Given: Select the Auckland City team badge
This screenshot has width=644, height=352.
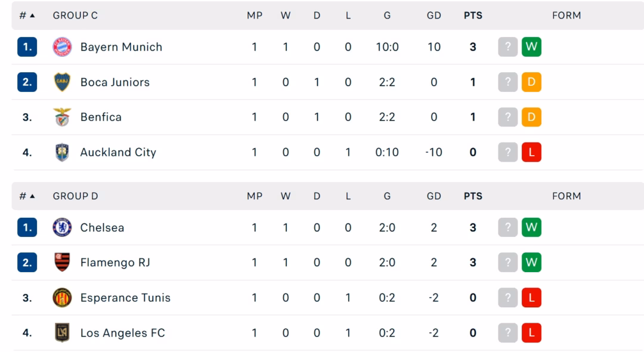Looking at the screenshot, I should (62, 152).
